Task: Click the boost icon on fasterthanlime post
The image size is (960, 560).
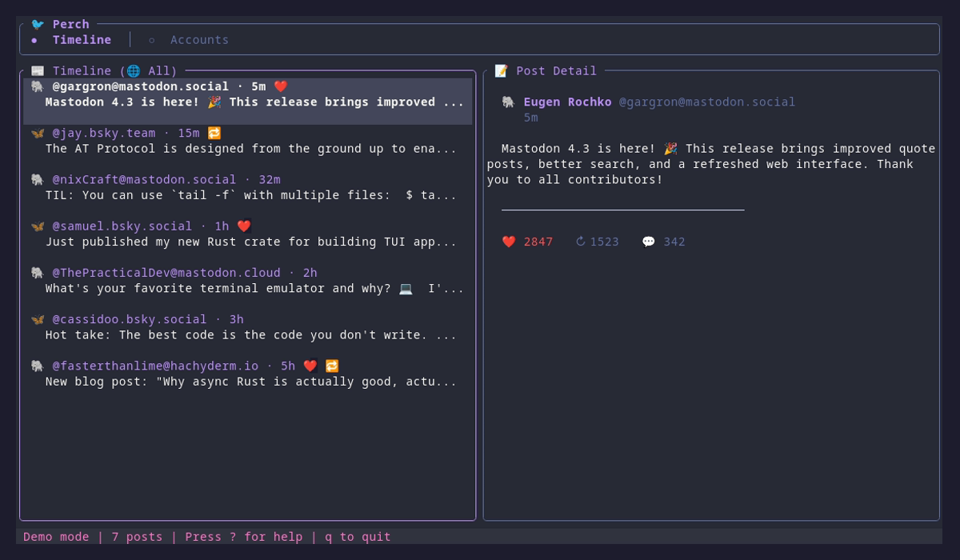Action: 332,366
